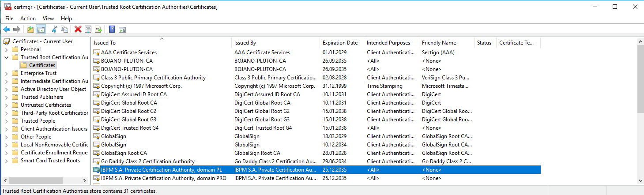Click folder icon next to Trusted Publishers
The width and height of the screenshot is (644, 195).
[15, 97]
